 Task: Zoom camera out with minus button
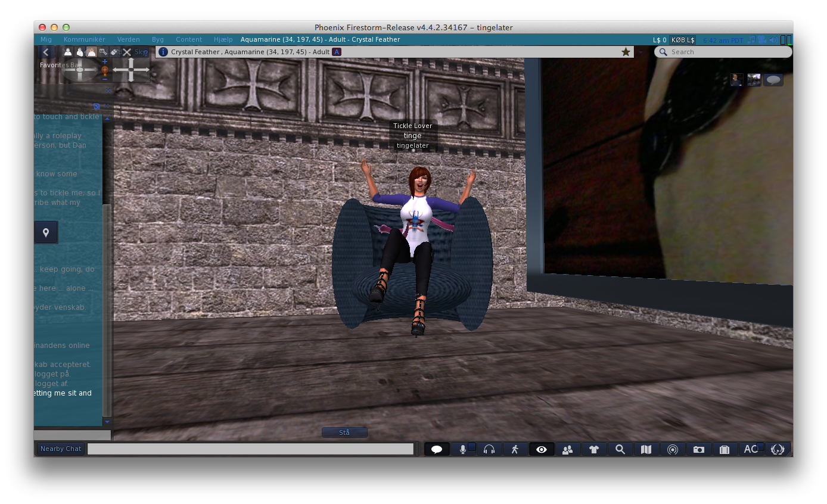tap(105, 79)
